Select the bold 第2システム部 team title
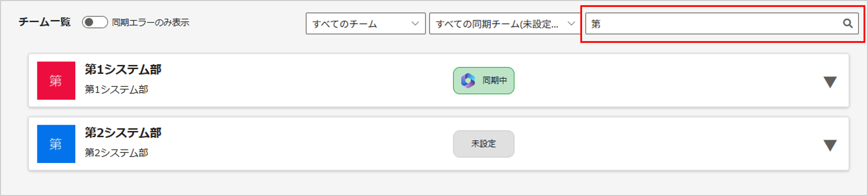Viewport: 868px width, 196px height. [123, 133]
